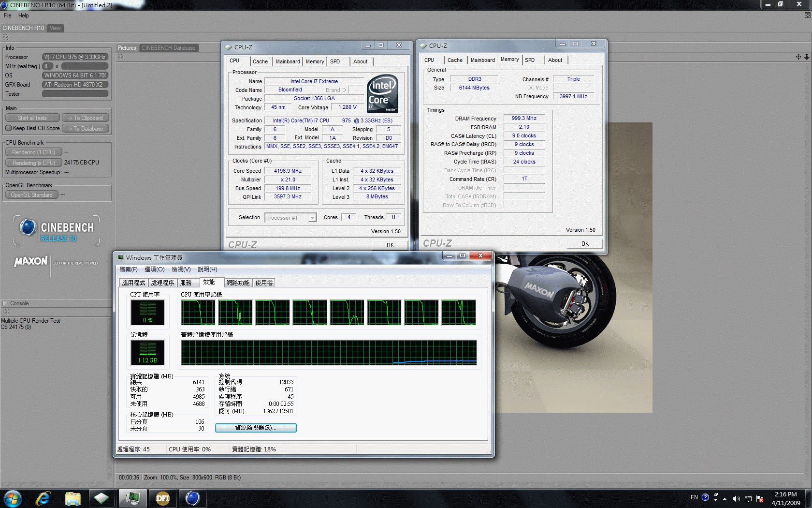Open Task Manager 檔案(F) menu
The height and width of the screenshot is (508, 812).
point(129,269)
